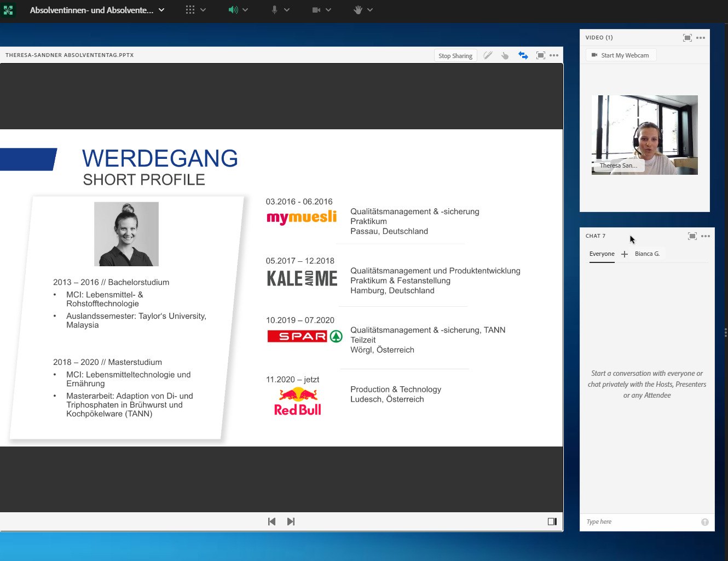Select the draw pencil tool in Share pod
The width and height of the screenshot is (728, 561).
(488, 55)
